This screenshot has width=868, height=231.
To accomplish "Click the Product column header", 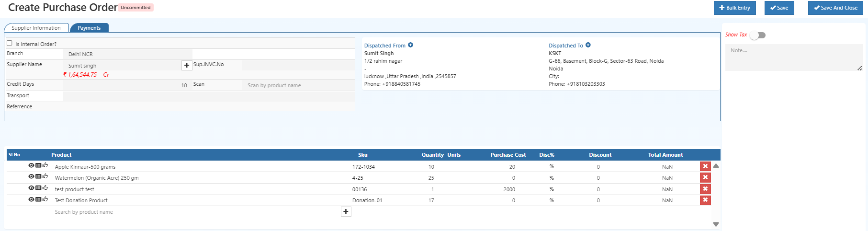I will 61,155.
